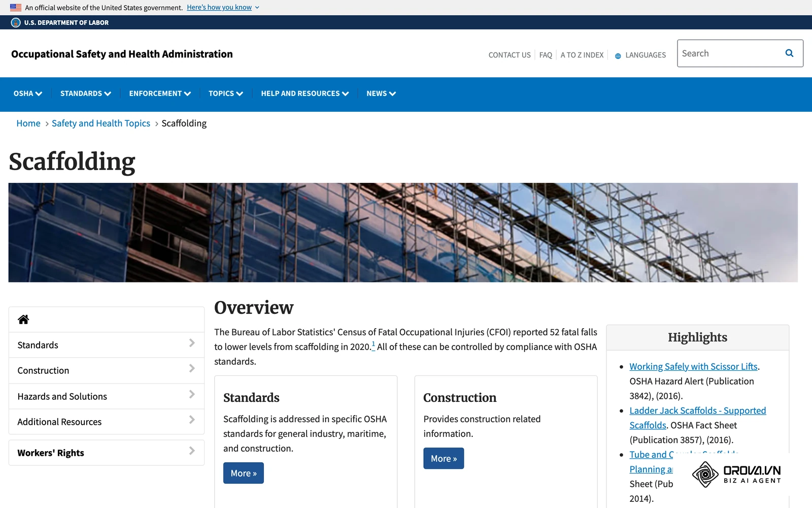Click the Scaffolding breadcrumb text
The width and height of the screenshot is (812, 508).
[x=184, y=123]
